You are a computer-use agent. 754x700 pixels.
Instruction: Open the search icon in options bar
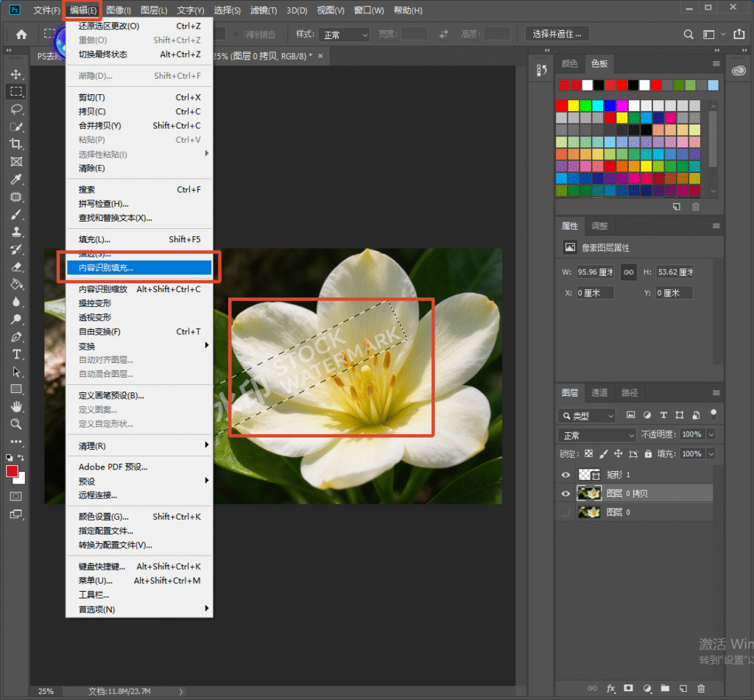coord(688,34)
